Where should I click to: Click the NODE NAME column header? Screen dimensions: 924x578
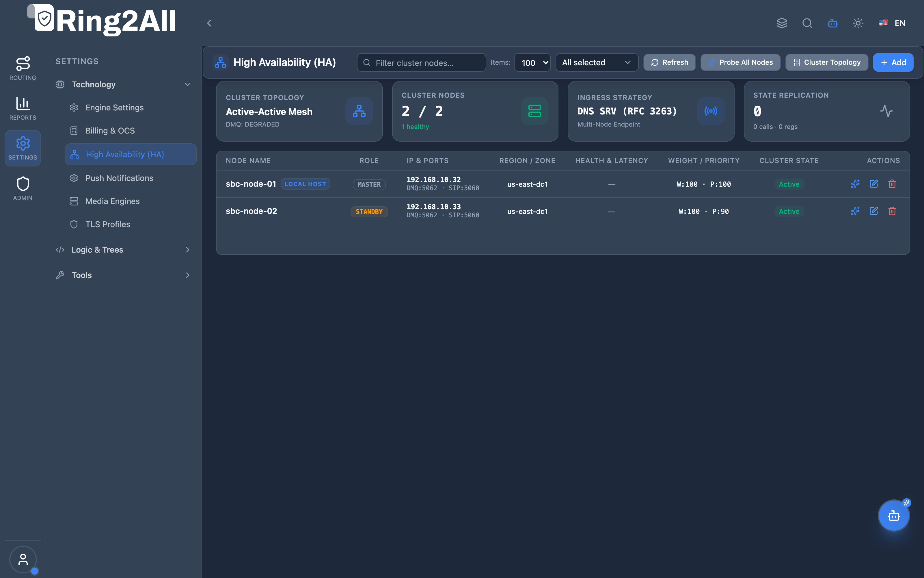point(248,161)
